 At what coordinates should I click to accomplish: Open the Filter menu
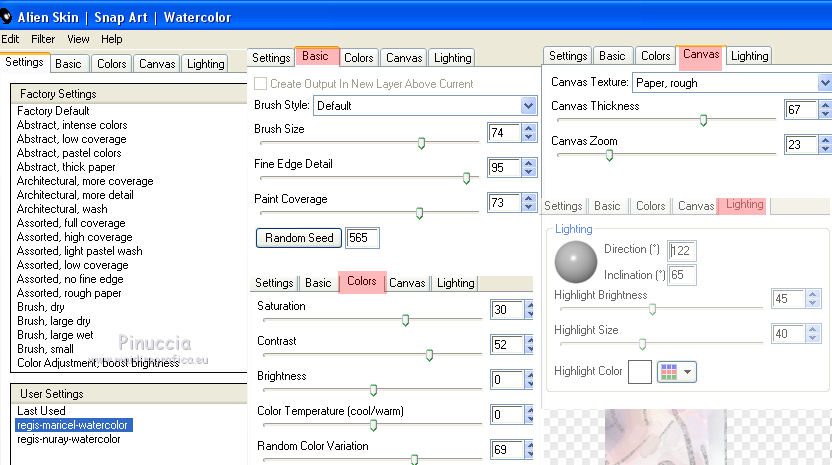pos(43,39)
